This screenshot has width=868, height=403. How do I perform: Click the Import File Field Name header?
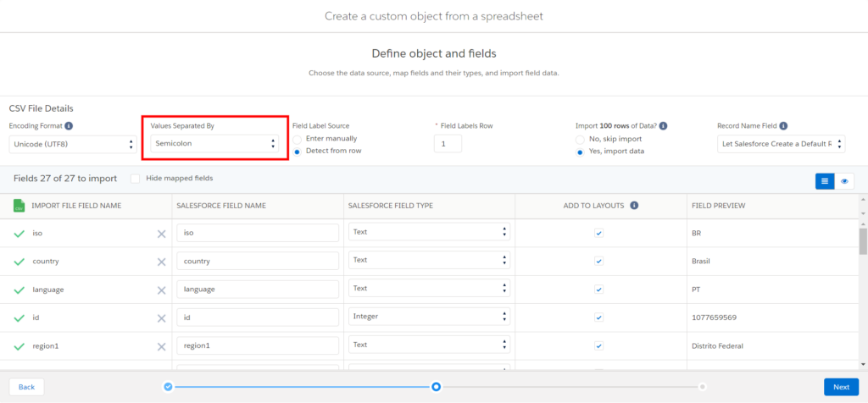pyautogui.click(x=76, y=206)
